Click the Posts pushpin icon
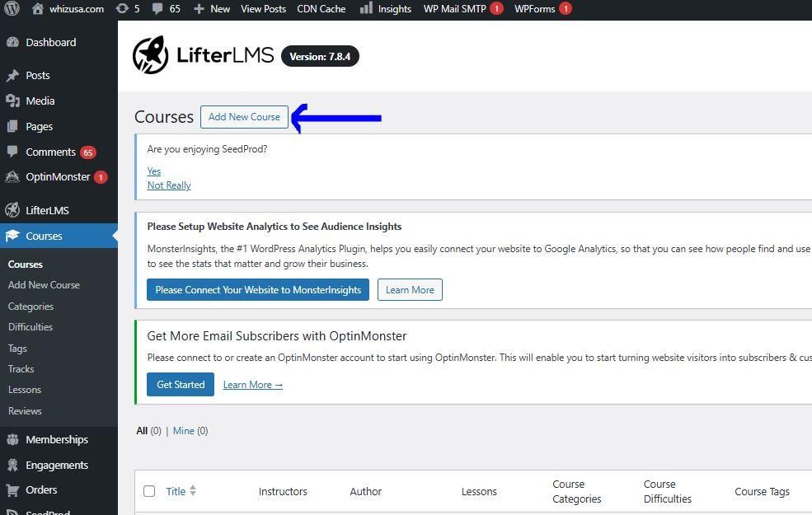 pyautogui.click(x=12, y=76)
